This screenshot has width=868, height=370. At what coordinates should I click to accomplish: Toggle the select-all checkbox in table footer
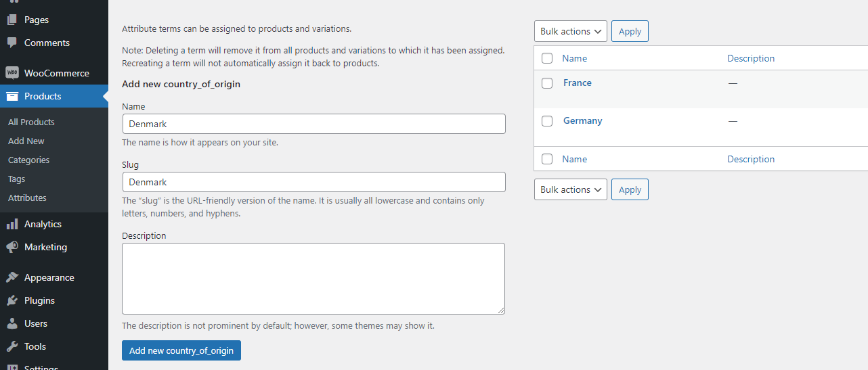tap(547, 159)
